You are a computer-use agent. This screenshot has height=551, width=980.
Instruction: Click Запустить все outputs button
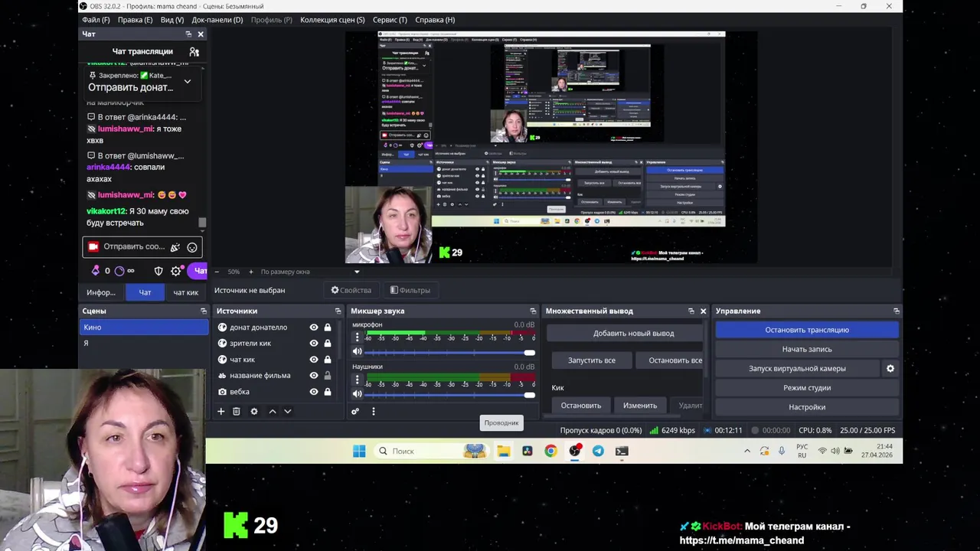591,360
